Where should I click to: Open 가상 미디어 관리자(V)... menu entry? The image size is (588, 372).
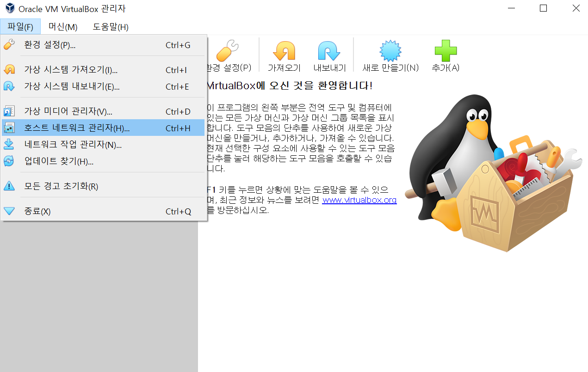(103, 111)
